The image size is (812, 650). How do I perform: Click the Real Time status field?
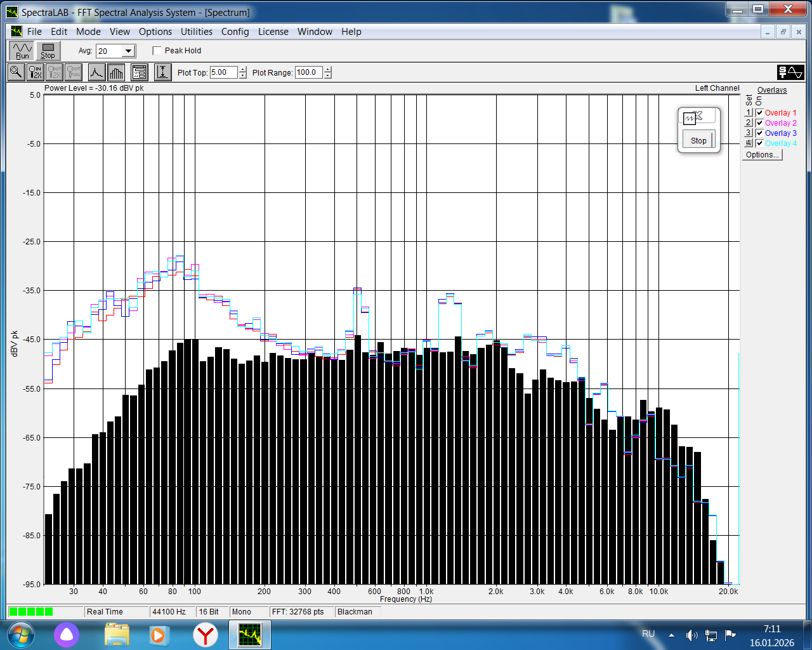pyautogui.click(x=116, y=612)
